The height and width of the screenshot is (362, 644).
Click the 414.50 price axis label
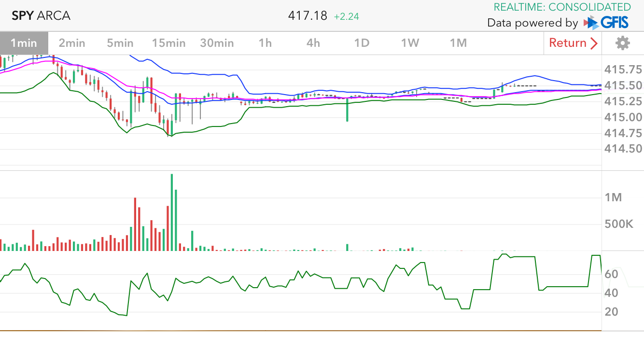pyautogui.click(x=623, y=149)
